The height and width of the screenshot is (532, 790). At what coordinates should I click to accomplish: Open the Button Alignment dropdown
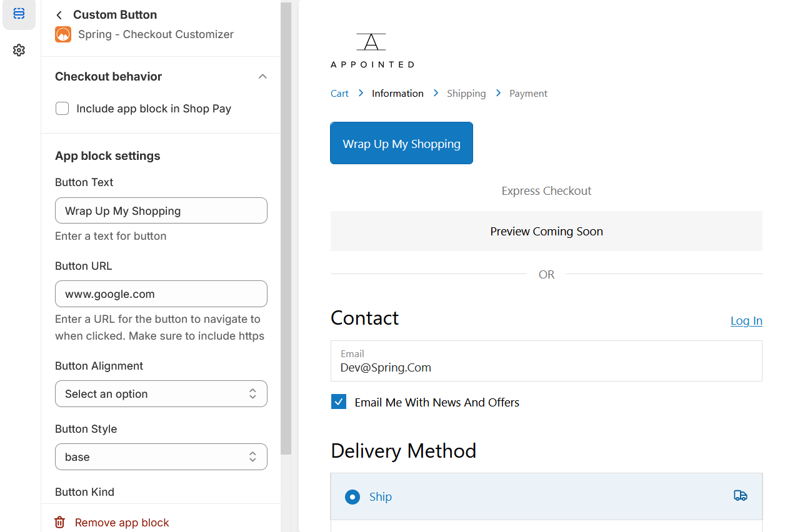tap(161, 394)
